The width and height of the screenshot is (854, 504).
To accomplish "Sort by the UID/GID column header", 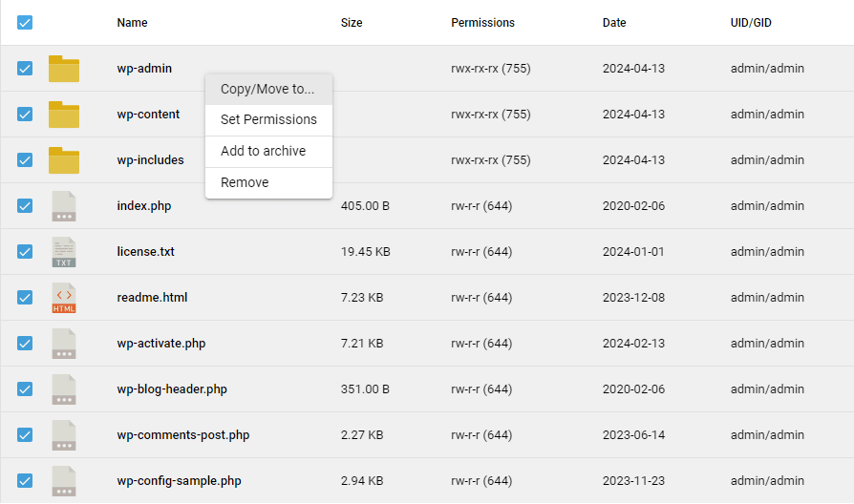I will (x=751, y=23).
